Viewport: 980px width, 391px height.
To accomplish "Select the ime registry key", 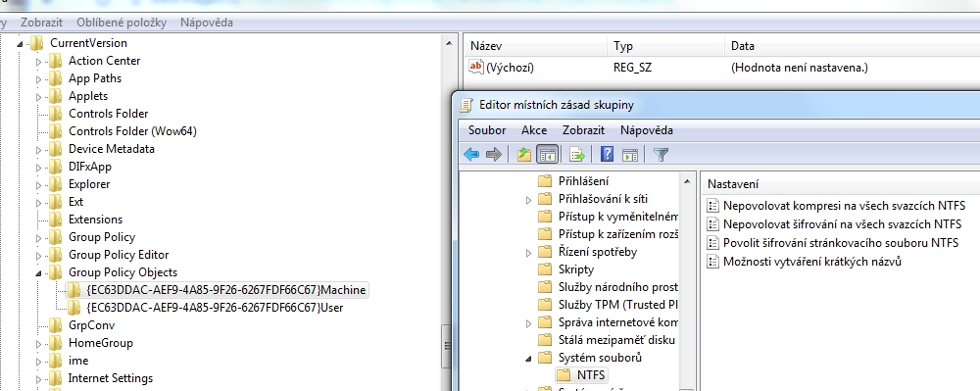I will (78, 361).
